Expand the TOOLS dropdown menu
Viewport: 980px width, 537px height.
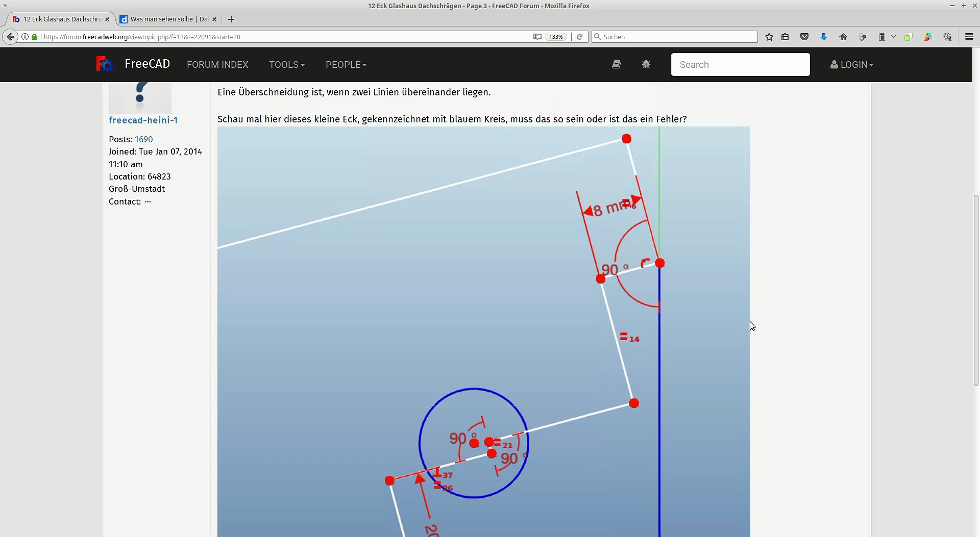point(287,65)
